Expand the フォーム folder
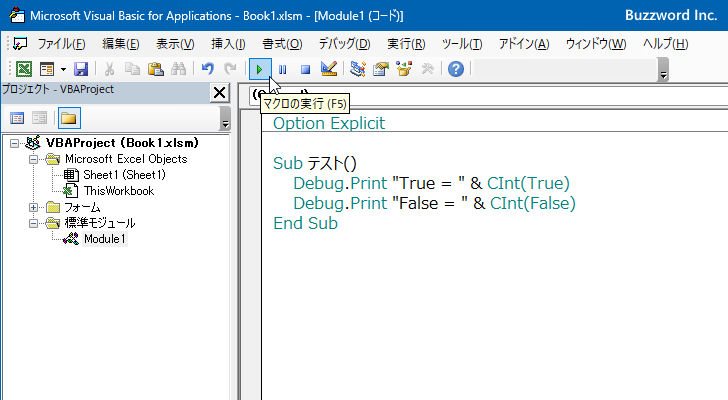 point(33,207)
